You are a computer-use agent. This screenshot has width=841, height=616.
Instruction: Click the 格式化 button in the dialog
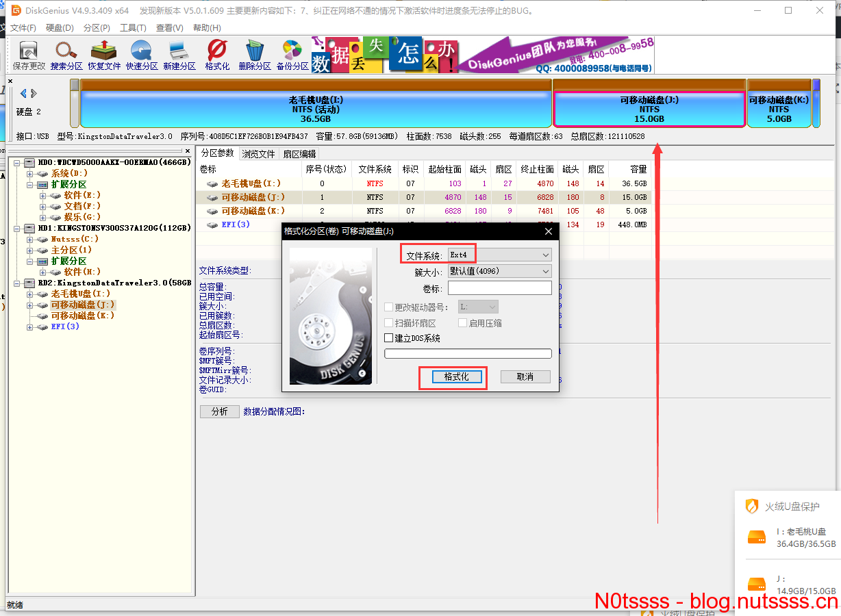click(457, 377)
